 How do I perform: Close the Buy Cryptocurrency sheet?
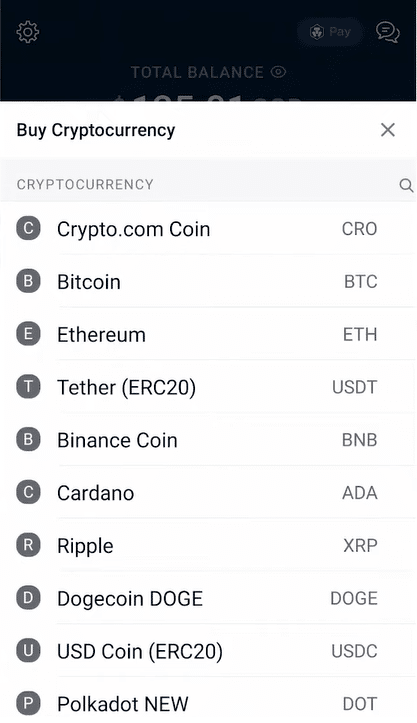click(x=388, y=130)
